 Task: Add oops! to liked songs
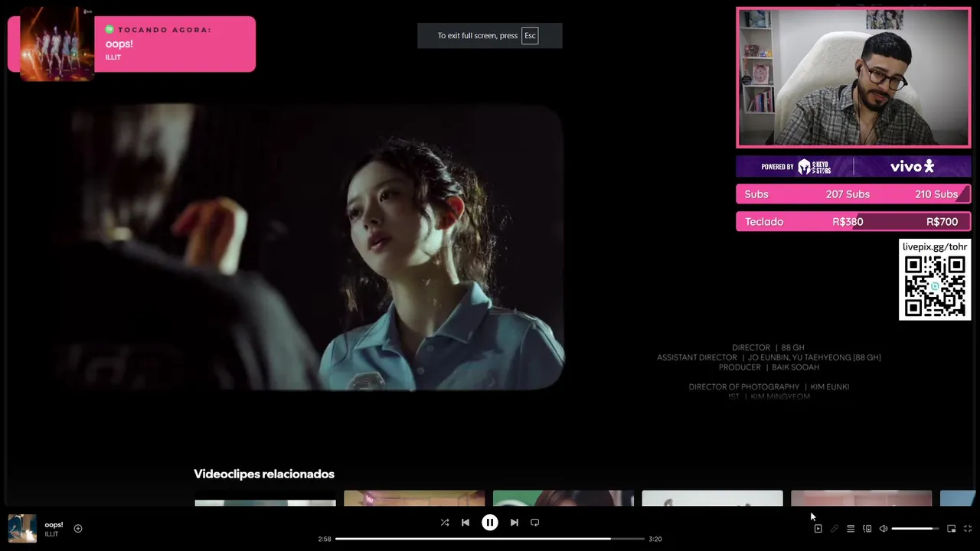point(78,529)
